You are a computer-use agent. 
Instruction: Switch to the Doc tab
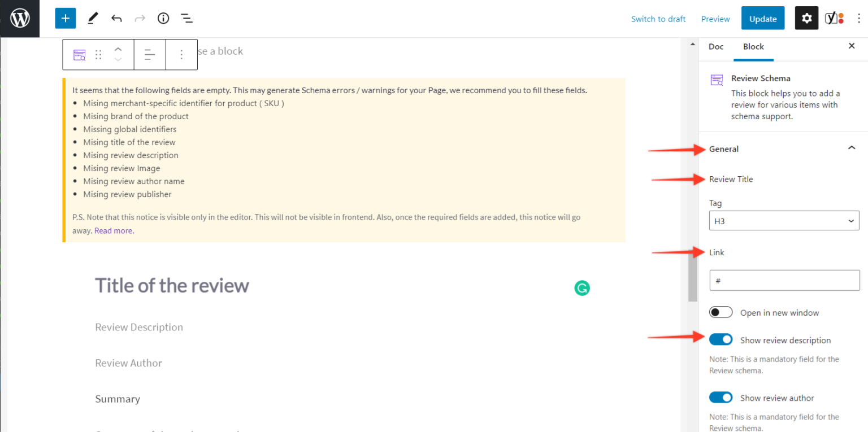tap(716, 47)
